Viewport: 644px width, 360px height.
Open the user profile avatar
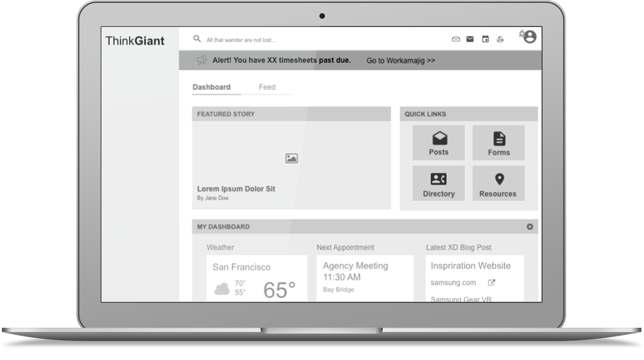pyautogui.click(x=530, y=37)
